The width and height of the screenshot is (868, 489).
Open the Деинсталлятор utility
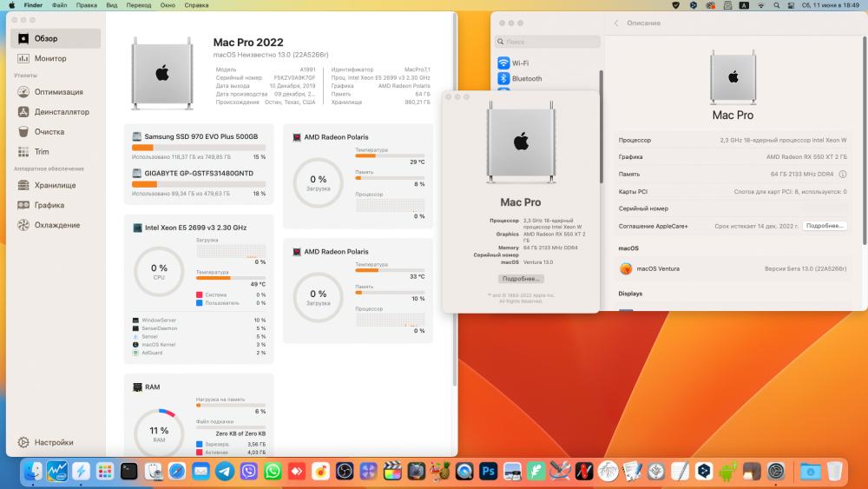click(x=56, y=112)
